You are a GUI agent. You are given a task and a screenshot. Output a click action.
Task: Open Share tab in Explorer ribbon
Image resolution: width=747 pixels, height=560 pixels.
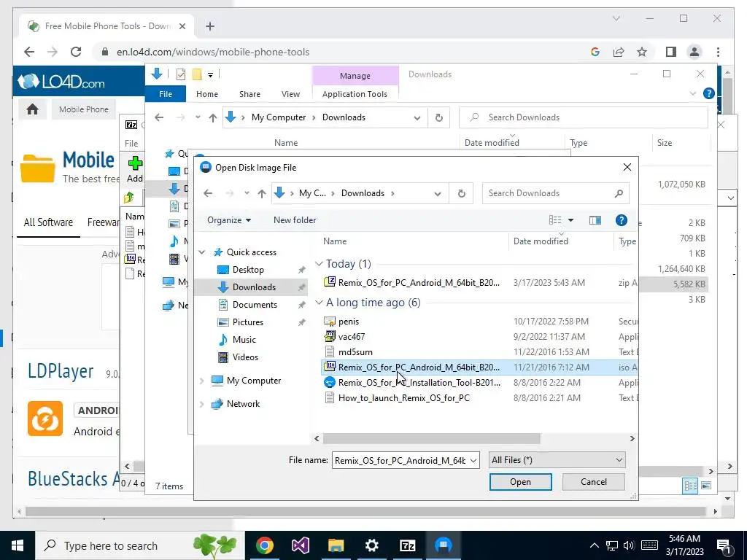[249, 94]
